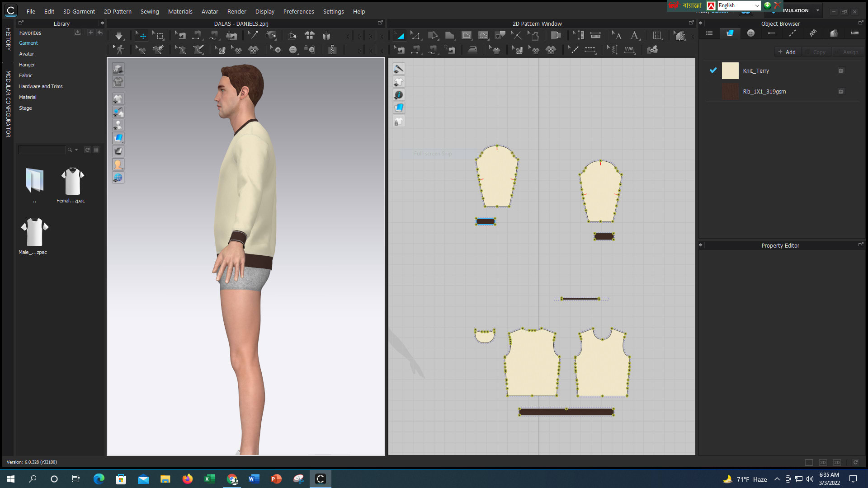Switch to the Button tab in Object Browser

750,33
